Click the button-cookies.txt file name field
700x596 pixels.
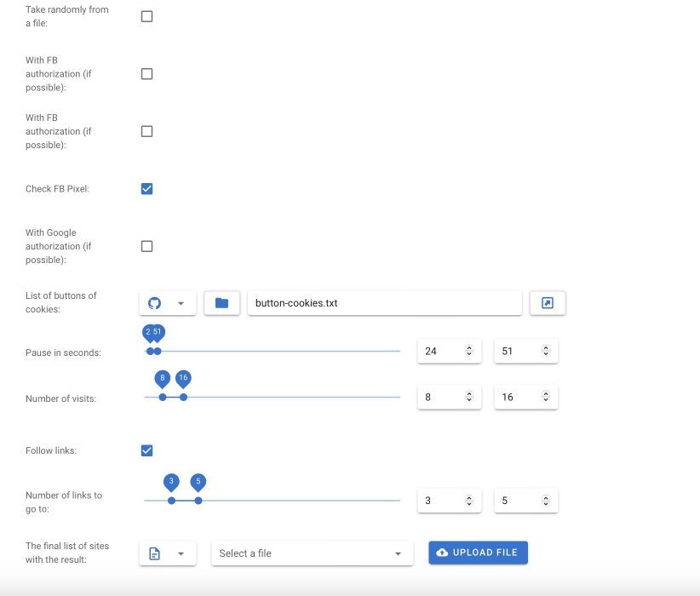click(x=385, y=303)
